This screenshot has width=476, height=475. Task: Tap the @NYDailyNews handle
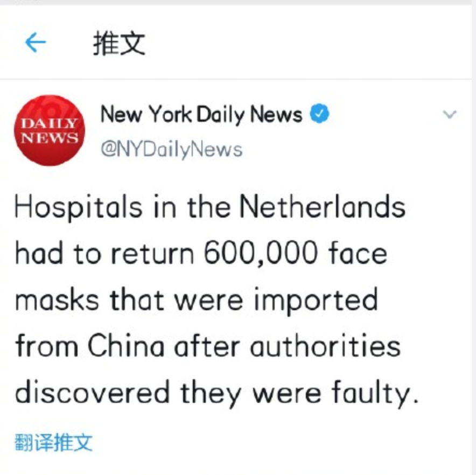coord(172,150)
